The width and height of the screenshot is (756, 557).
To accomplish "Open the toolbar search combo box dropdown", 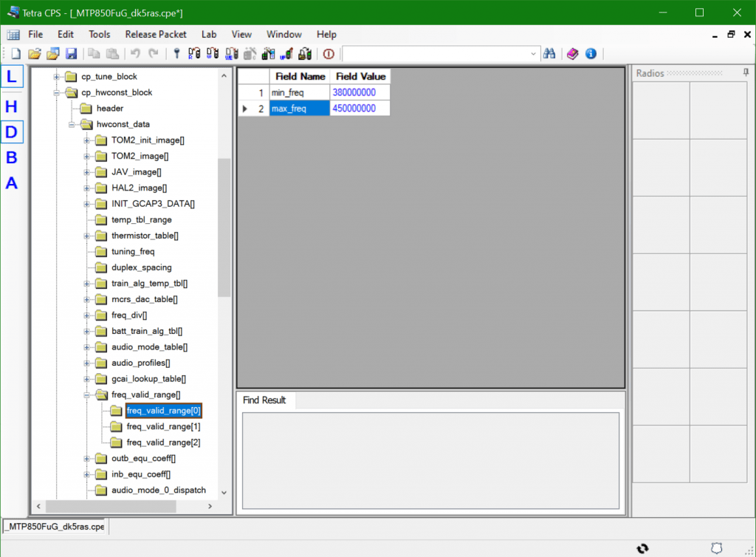I will (534, 54).
